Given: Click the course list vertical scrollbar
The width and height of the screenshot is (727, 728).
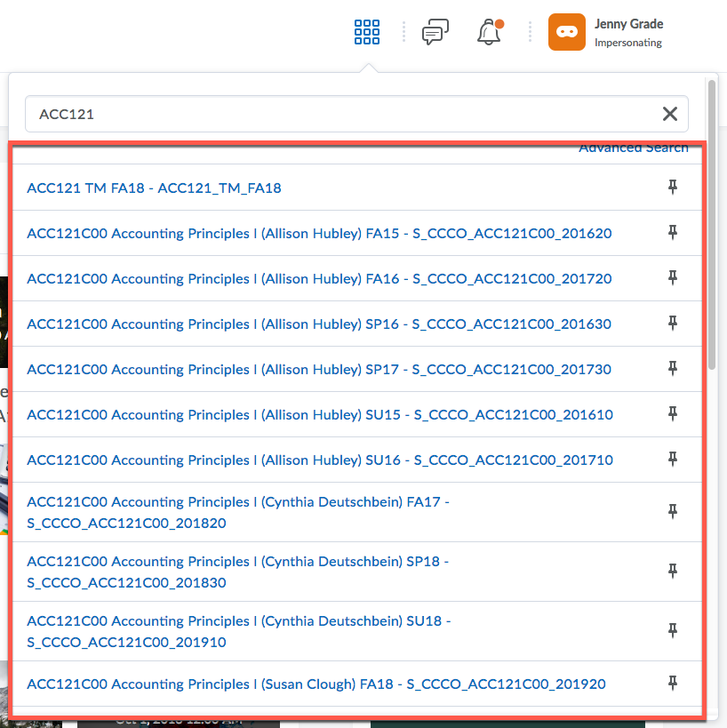Looking at the screenshot, I should point(712,225).
